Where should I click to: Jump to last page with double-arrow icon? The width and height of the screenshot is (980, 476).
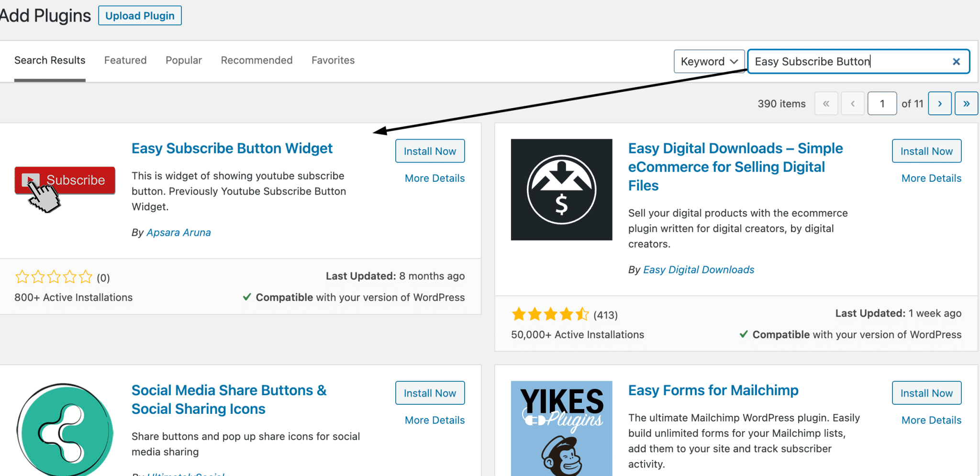966,103
